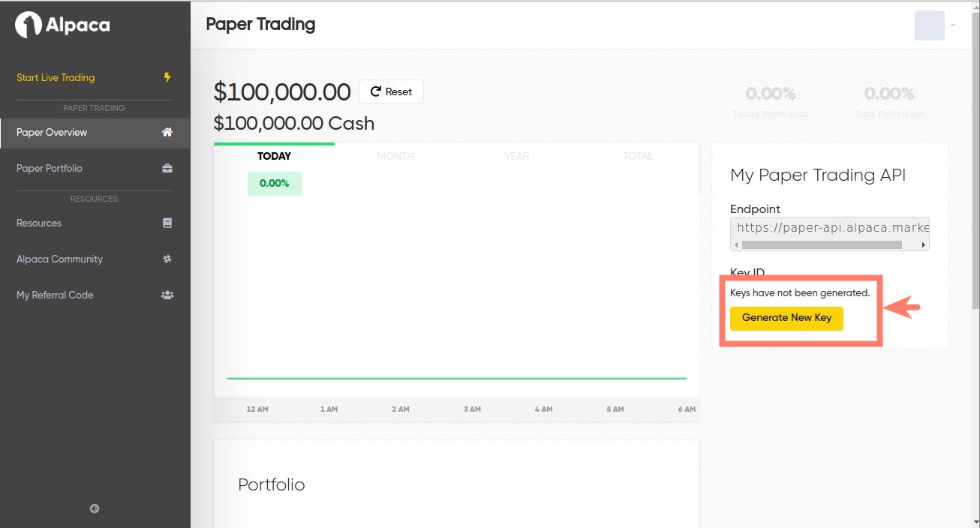Click the briefcase icon for Paper Portfolio
The height and width of the screenshot is (528, 980).
pyautogui.click(x=167, y=168)
